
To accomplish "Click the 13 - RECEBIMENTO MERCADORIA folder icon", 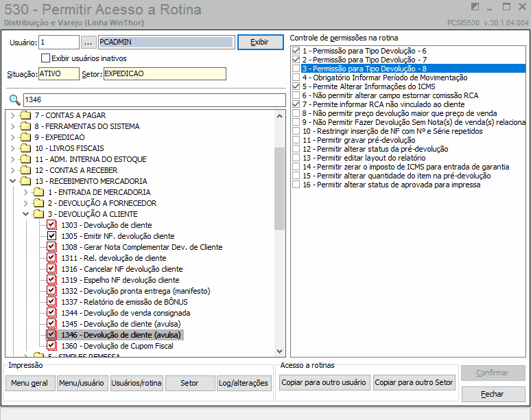I will [25, 181].
